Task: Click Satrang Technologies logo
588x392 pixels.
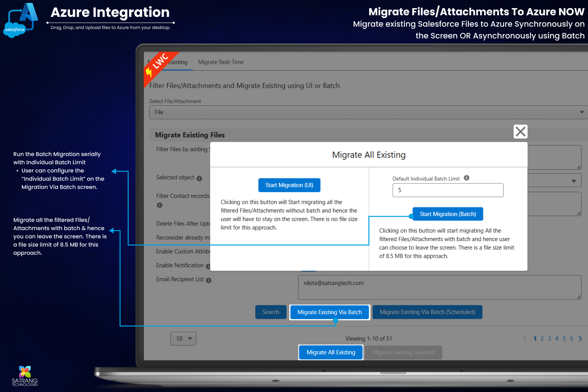Action: tap(25, 376)
